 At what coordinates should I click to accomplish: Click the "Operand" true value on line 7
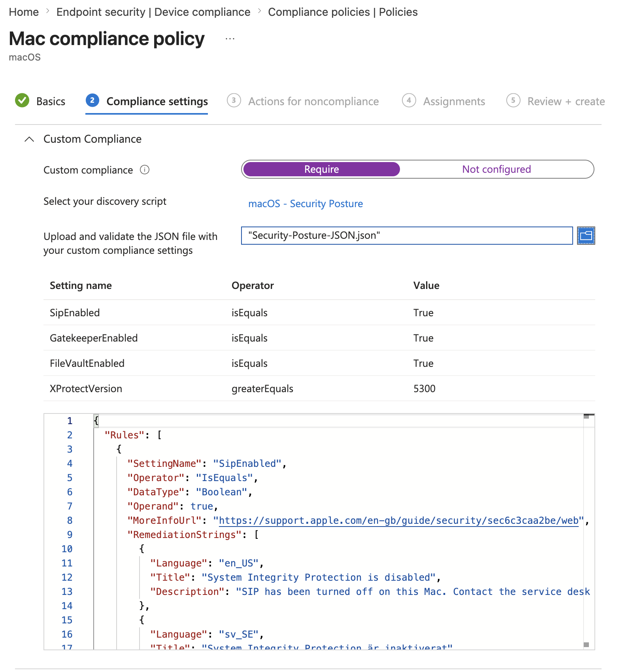tap(202, 506)
